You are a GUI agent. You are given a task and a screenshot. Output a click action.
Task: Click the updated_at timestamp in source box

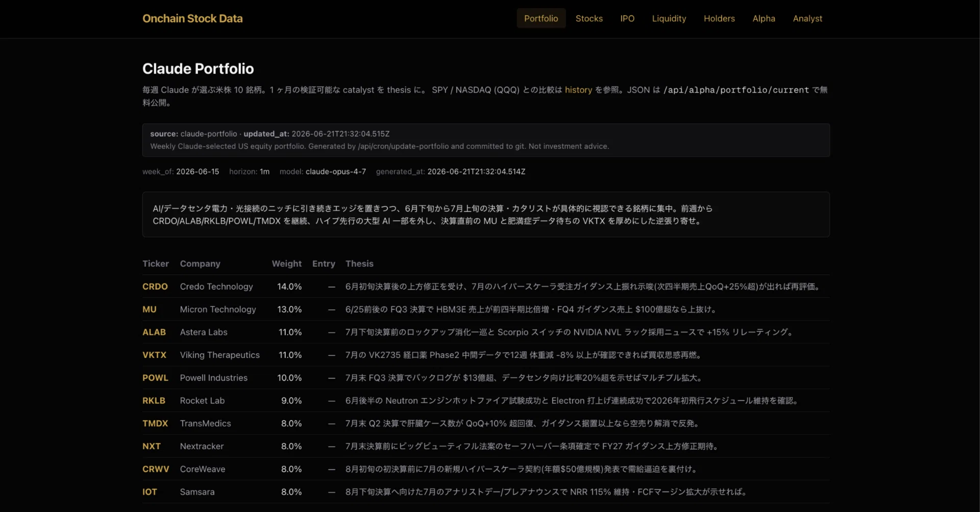[x=340, y=134]
